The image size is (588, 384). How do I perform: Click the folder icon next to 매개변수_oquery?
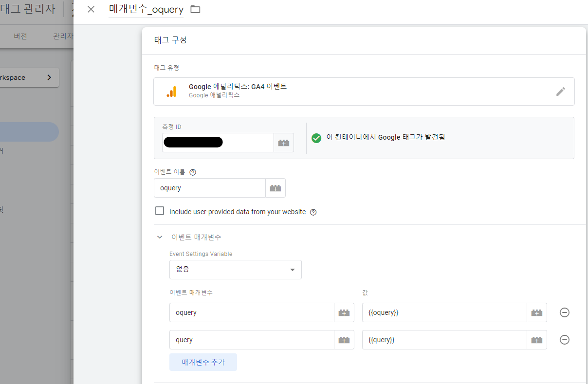point(196,9)
